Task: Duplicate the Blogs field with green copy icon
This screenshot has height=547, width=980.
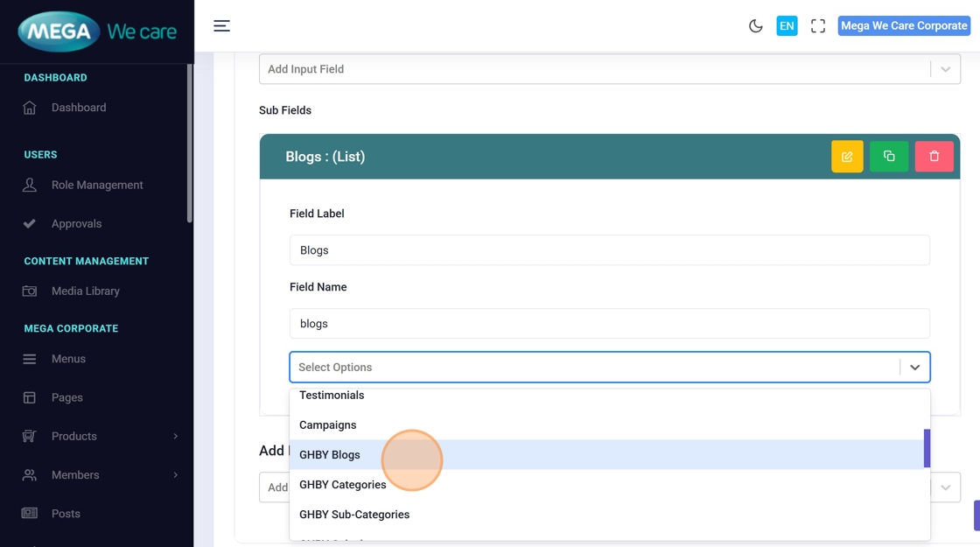Action: pos(889,157)
